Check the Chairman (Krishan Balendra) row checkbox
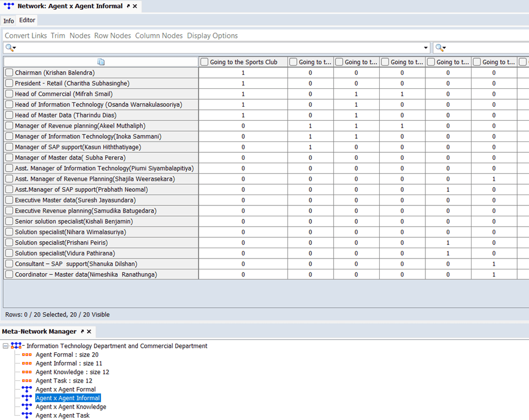Screen dimensions: 529x420 (9, 73)
